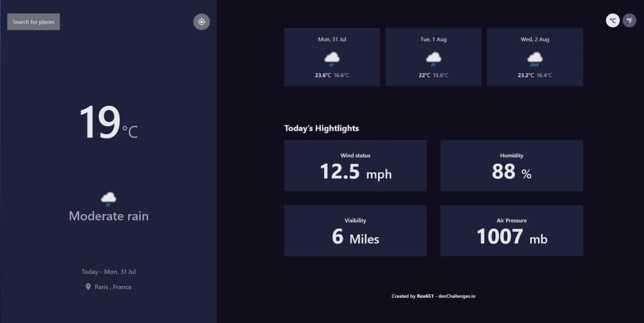Click the Today's Hightlights heading

coord(321,128)
